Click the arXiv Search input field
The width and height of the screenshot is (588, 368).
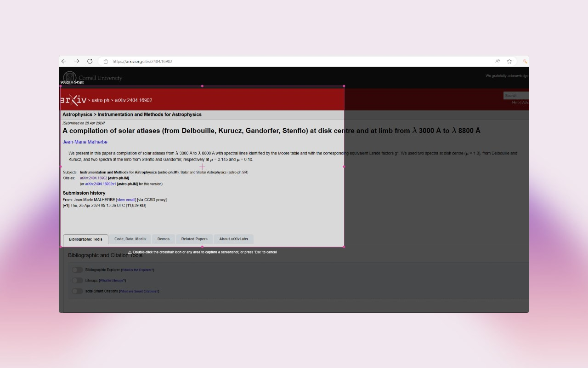click(x=516, y=96)
